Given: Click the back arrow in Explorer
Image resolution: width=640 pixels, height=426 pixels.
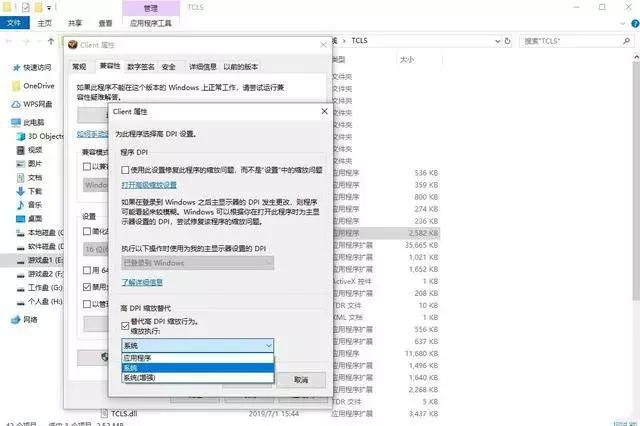Looking at the screenshot, I should 9,41.
